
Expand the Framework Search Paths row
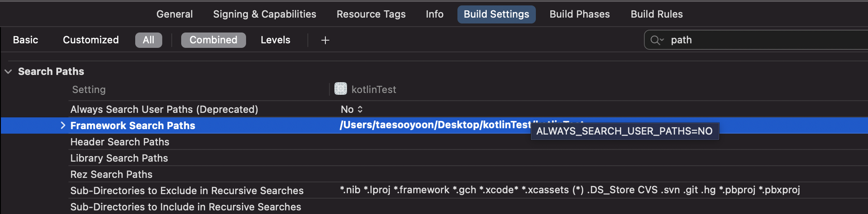pyautogui.click(x=63, y=125)
